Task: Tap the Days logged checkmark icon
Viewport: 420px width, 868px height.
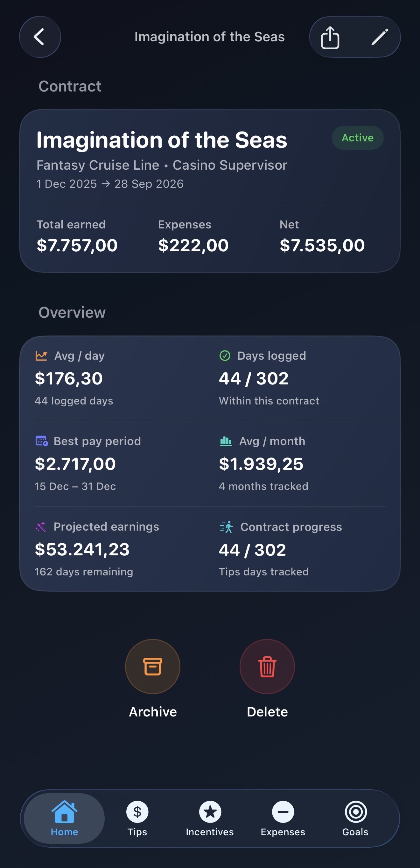Action: click(x=225, y=356)
